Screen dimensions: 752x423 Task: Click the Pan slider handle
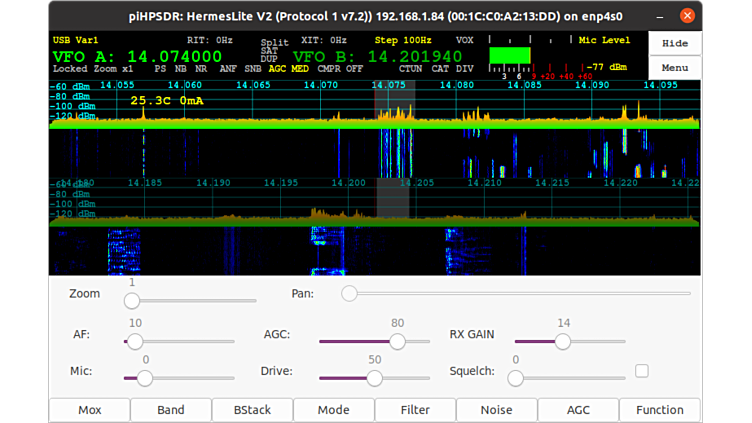(x=349, y=293)
